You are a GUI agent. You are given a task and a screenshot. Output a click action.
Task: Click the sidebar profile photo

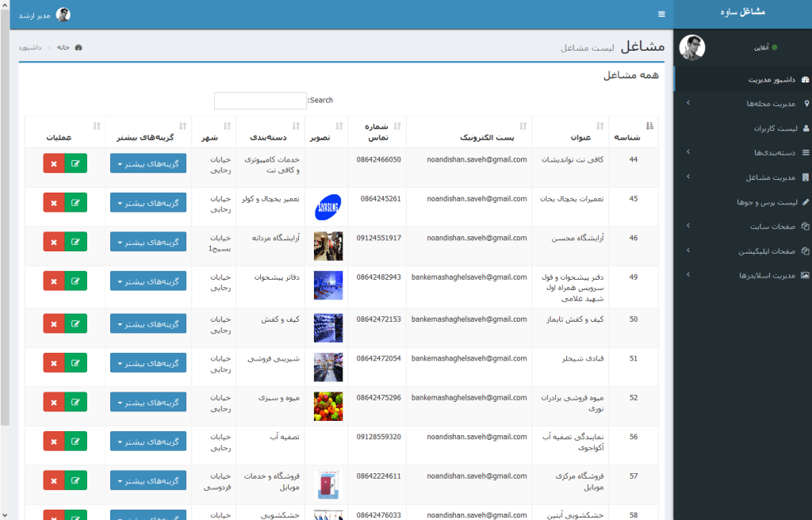tap(692, 48)
